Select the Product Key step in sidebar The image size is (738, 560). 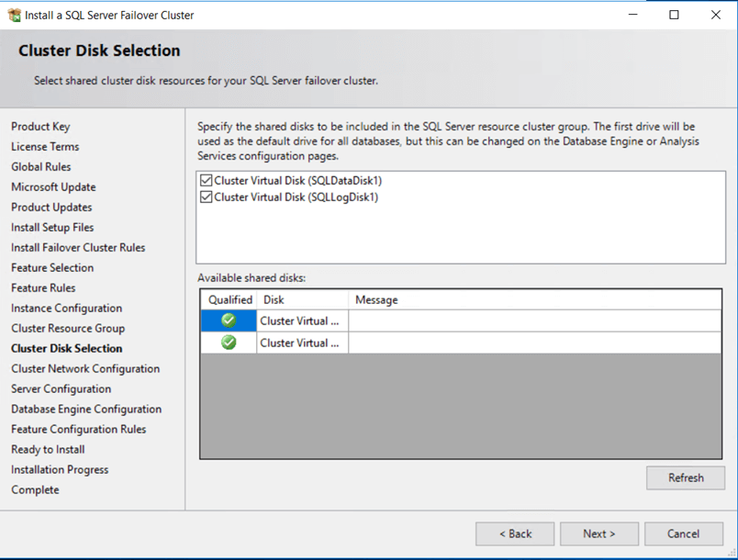point(40,127)
